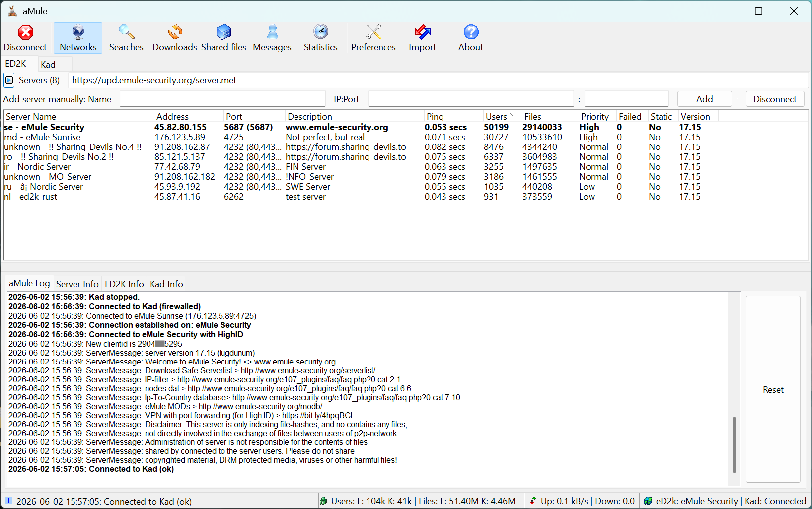Click the Disconnect toolbar icon
This screenshot has height=509, width=812.
25,38
